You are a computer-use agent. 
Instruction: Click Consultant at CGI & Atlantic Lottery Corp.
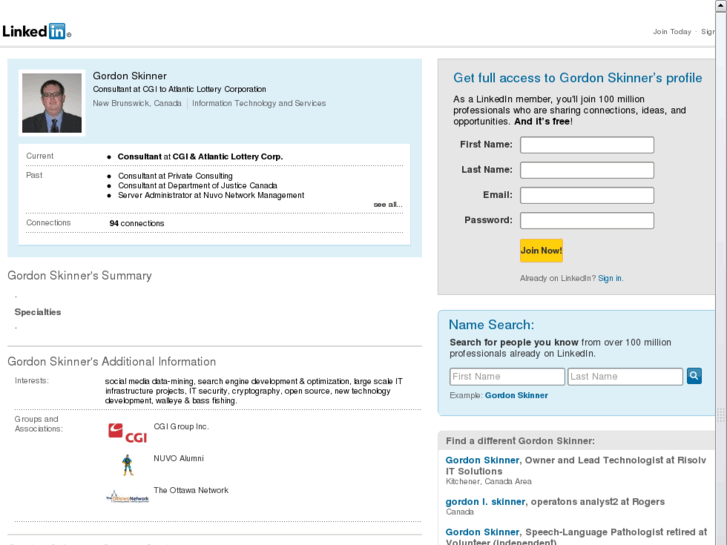[x=200, y=157]
